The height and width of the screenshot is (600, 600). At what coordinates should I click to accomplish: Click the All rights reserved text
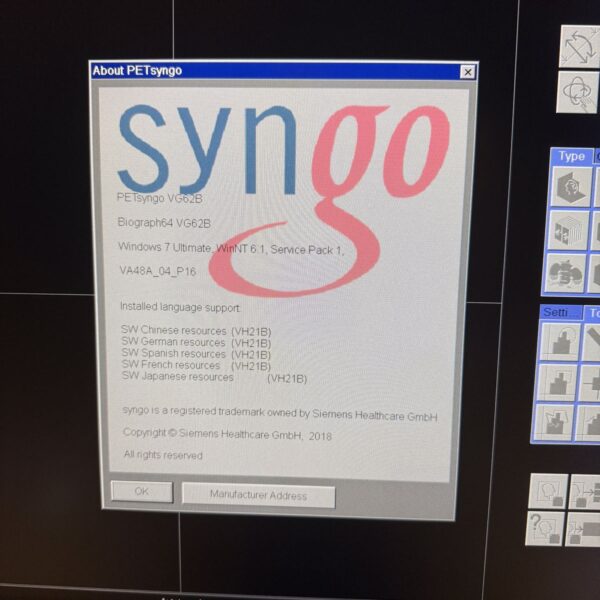163,455
